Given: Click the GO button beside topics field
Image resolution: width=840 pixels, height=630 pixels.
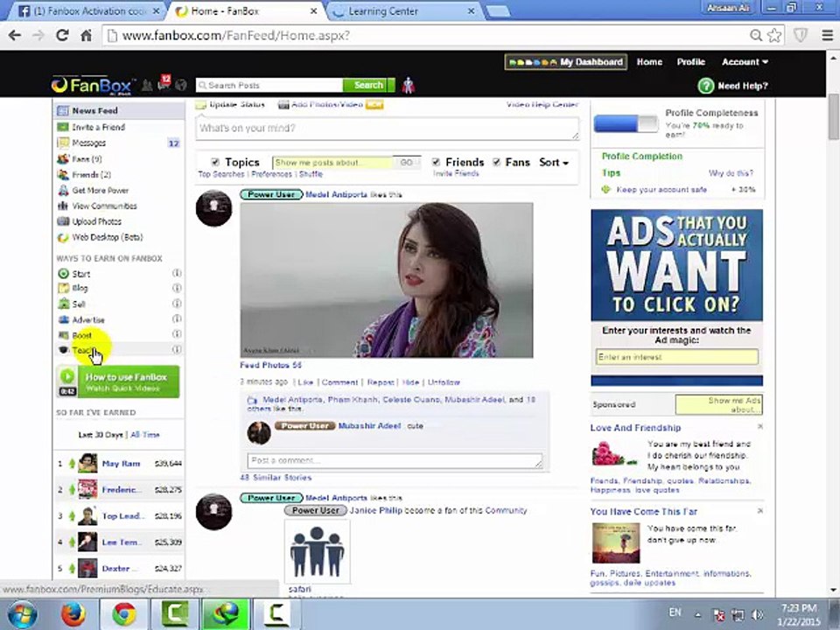Looking at the screenshot, I should (x=407, y=163).
